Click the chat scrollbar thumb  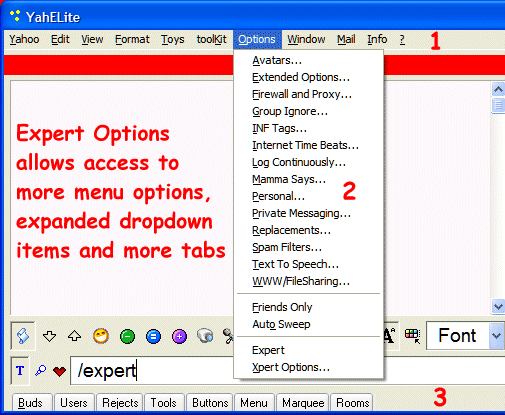pyautogui.click(x=498, y=105)
